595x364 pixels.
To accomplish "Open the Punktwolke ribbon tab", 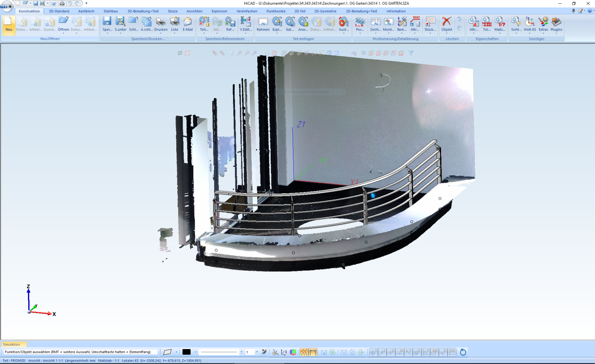I will [x=276, y=11].
